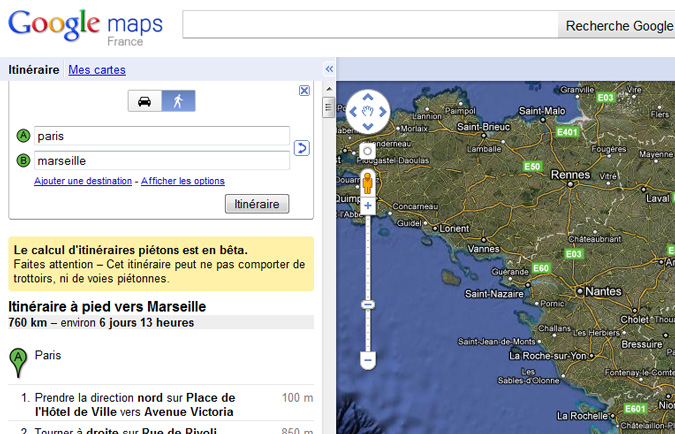Select the walking mode icon
675x434 pixels.
point(179,101)
